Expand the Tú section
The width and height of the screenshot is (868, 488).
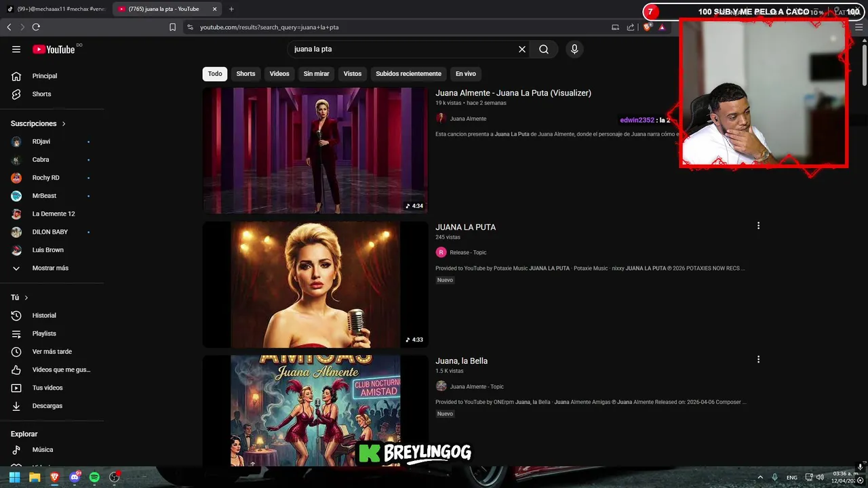pyautogui.click(x=20, y=298)
